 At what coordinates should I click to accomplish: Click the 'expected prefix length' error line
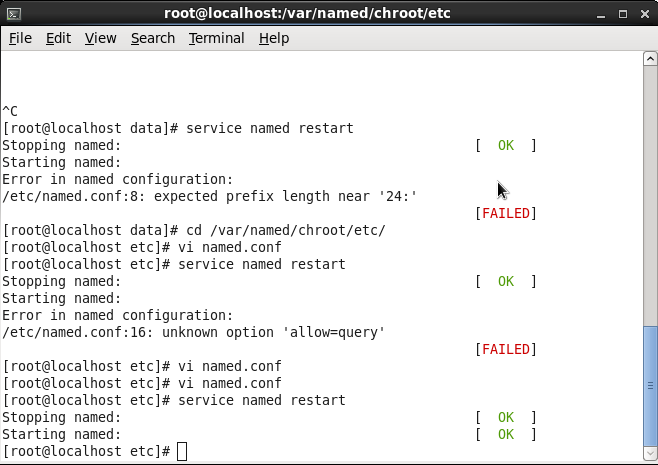pos(210,196)
